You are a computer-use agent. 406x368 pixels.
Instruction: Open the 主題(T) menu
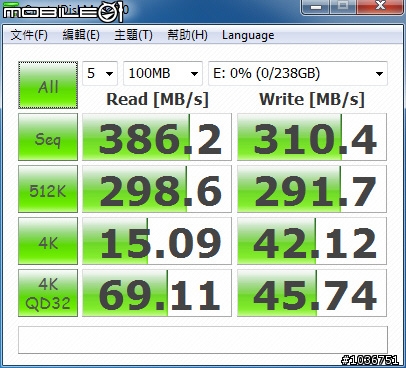click(133, 35)
